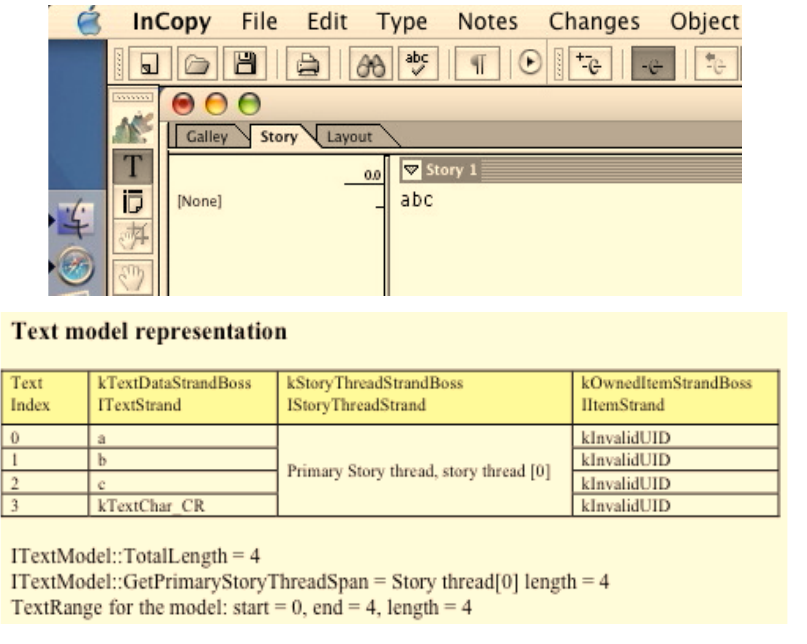Click the TextRange for the model line
The image size is (807, 644).
pos(241,607)
